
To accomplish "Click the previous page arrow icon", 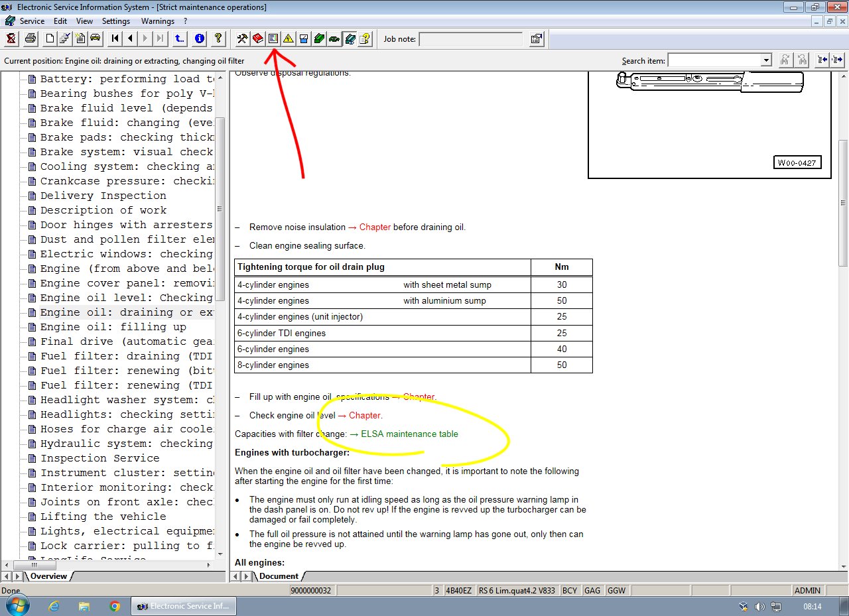I will tap(130, 38).
